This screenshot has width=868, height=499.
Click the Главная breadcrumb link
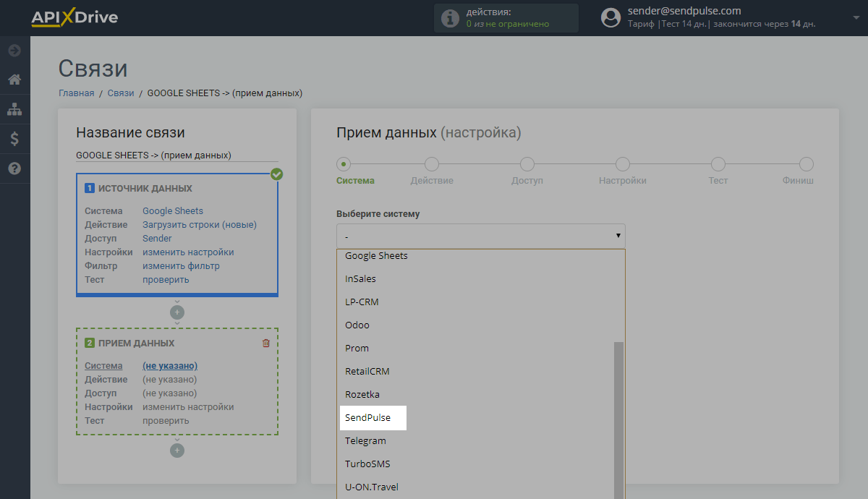click(76, 93)
